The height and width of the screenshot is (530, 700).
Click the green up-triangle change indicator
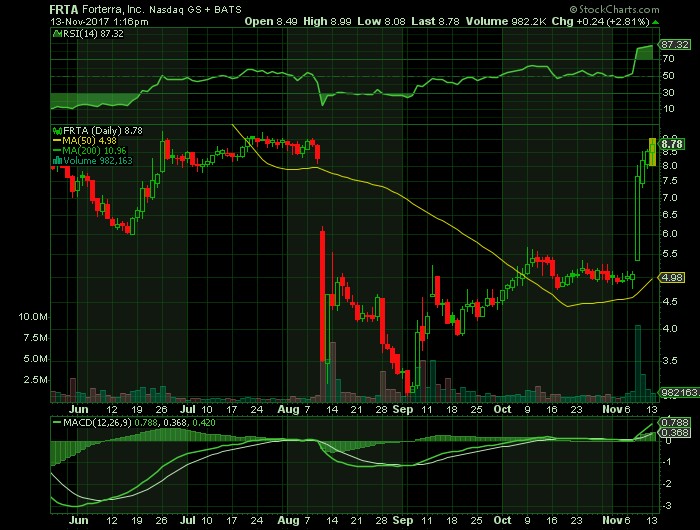click(x=655, y=22)
